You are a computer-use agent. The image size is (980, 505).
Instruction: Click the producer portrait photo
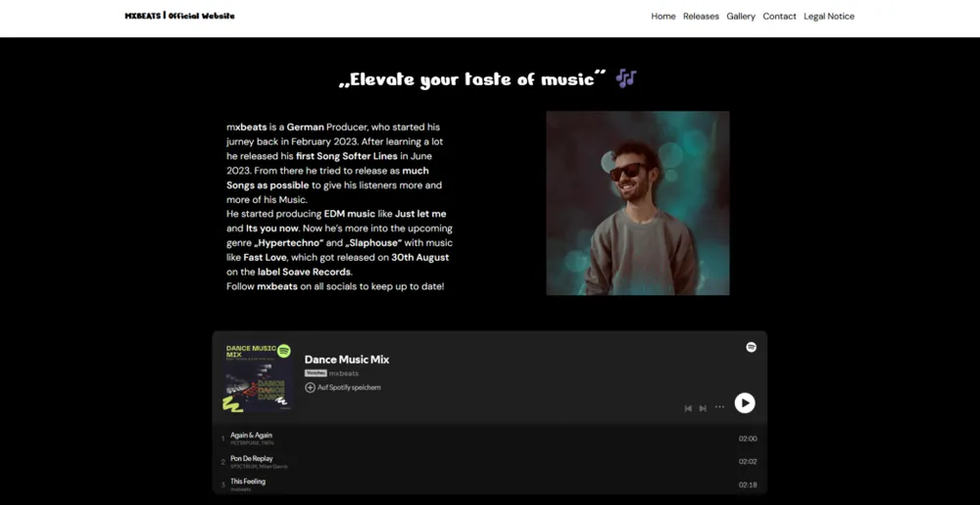[x=638, y=203]
